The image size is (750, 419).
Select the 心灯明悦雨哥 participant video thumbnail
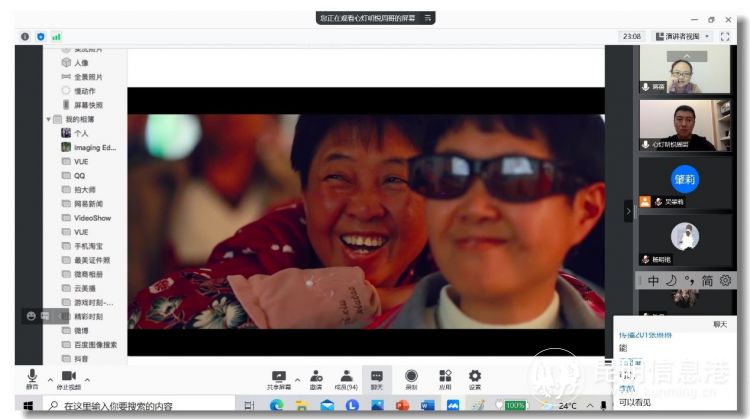tap(685, 125)
